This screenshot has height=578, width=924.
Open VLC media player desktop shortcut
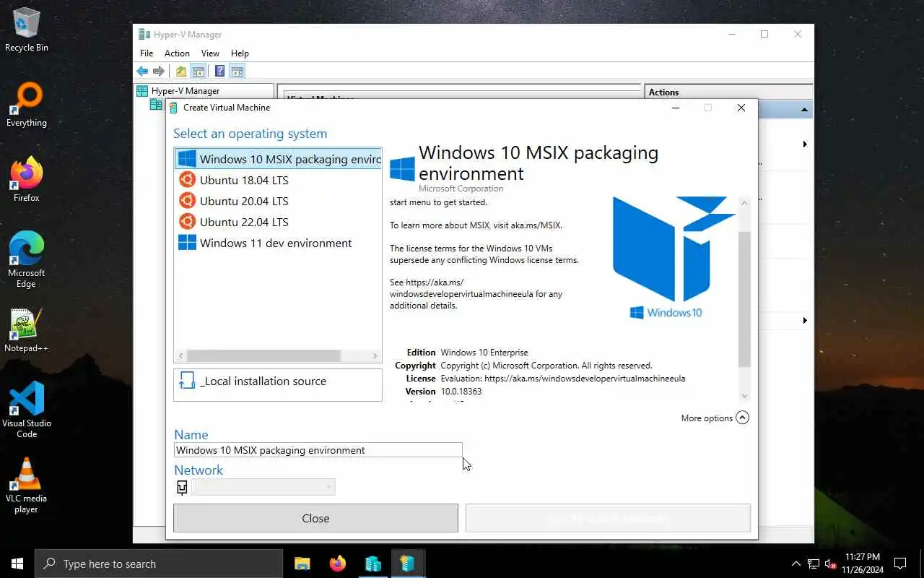pyautogui.click(x=27, y=486)
